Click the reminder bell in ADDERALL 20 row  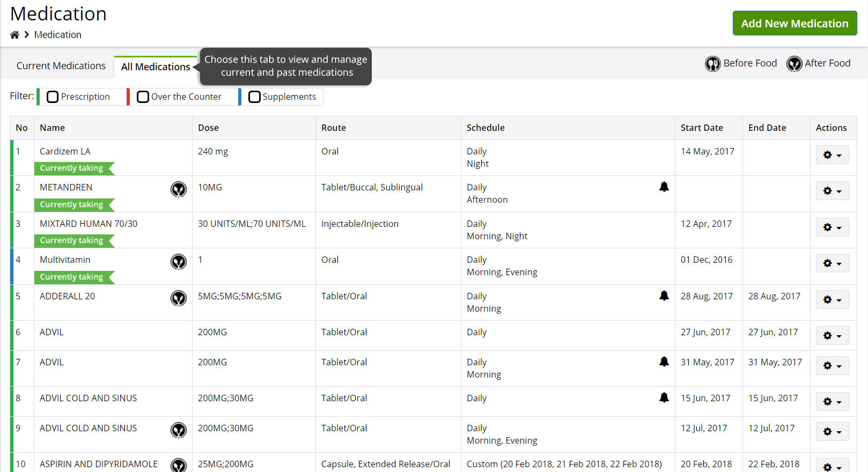[x=664, y=296]
